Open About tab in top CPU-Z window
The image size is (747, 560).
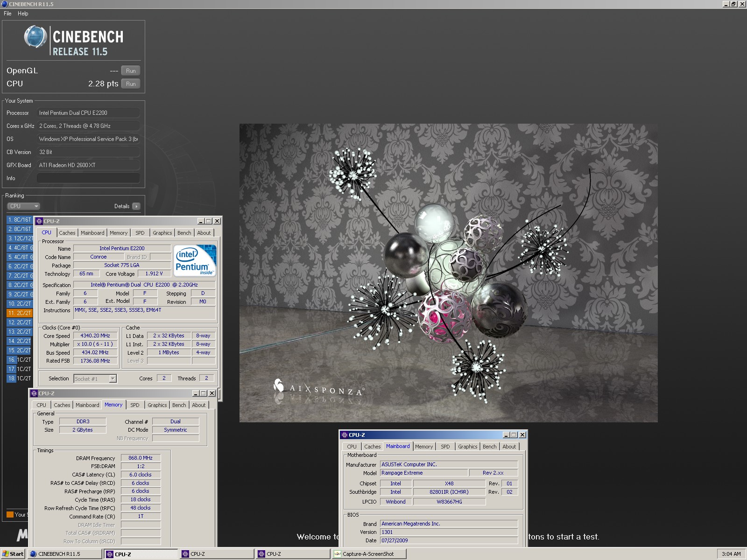click(x=204, y=233)
